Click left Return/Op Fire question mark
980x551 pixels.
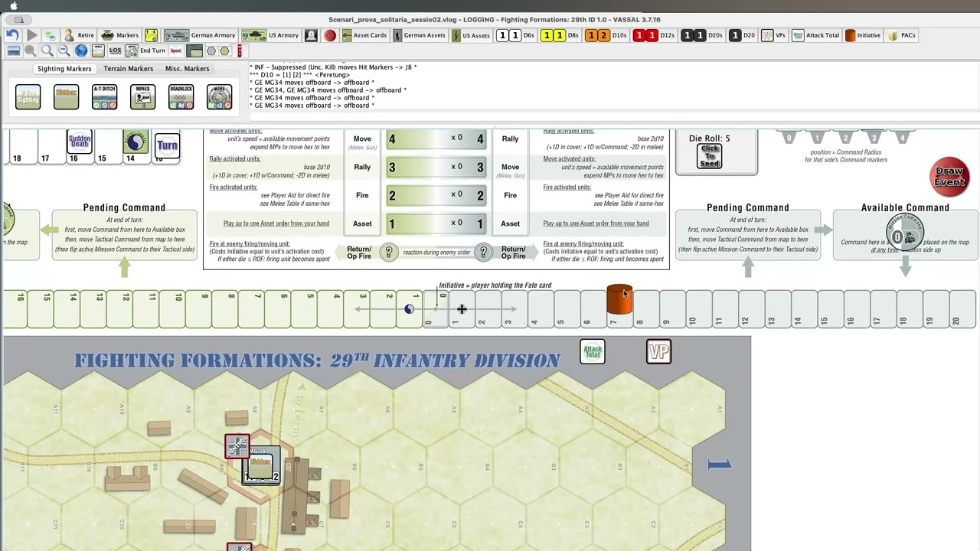389,253
